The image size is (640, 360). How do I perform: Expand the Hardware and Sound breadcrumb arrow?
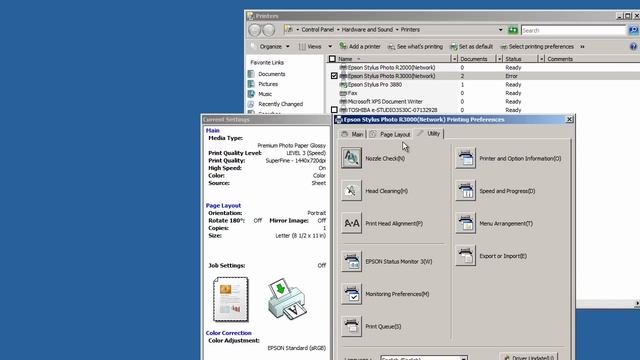click(x=397, y=30)
